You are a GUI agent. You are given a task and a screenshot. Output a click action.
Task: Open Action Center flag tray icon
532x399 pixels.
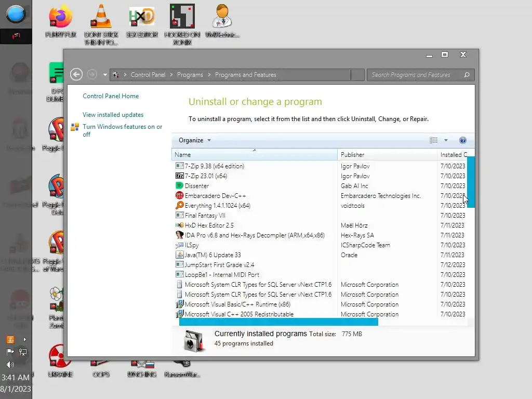[10, 352]
